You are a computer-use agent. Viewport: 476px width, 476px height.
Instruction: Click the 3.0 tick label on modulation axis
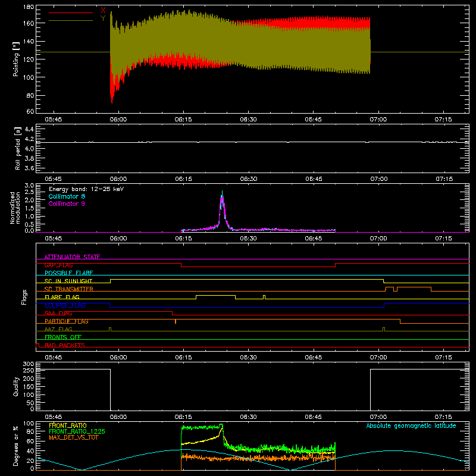[29, 186]
